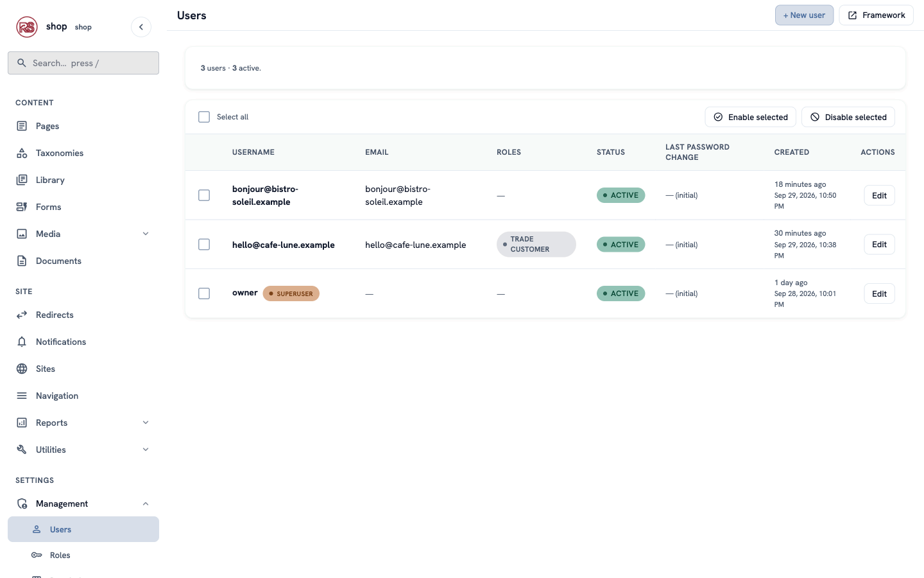Viewport: 924px width, 578px height.
Task: Edit the hello@cafe-lune.example user
Action: pos(879,245)
